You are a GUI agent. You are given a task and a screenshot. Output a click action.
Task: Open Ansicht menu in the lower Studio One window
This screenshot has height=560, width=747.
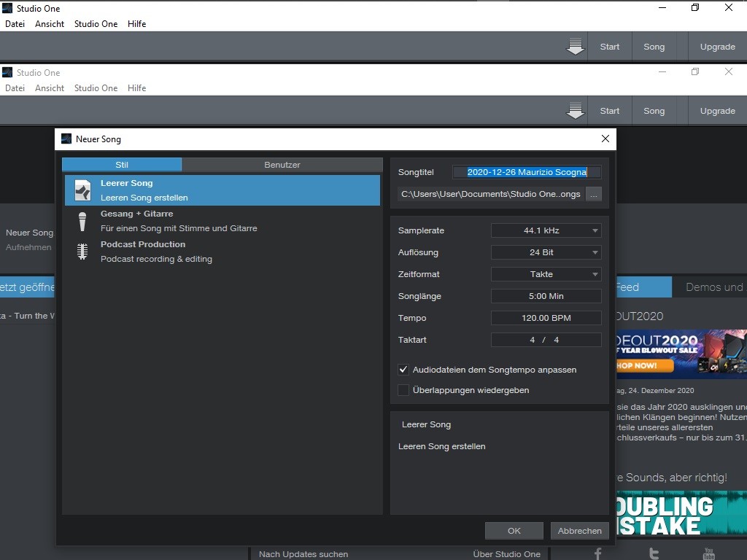pyautogui.click(x=50, y=88)
